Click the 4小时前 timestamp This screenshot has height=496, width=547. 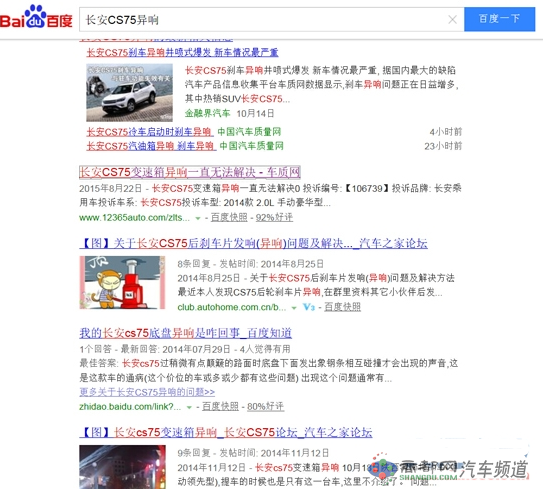[x=446, y=132]
